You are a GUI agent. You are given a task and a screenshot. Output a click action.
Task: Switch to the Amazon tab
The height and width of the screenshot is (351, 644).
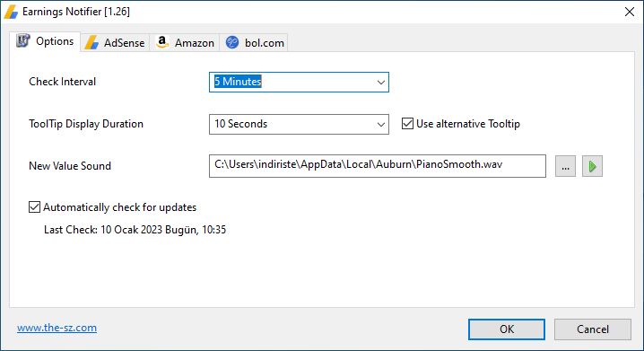[x=185, y=43]
